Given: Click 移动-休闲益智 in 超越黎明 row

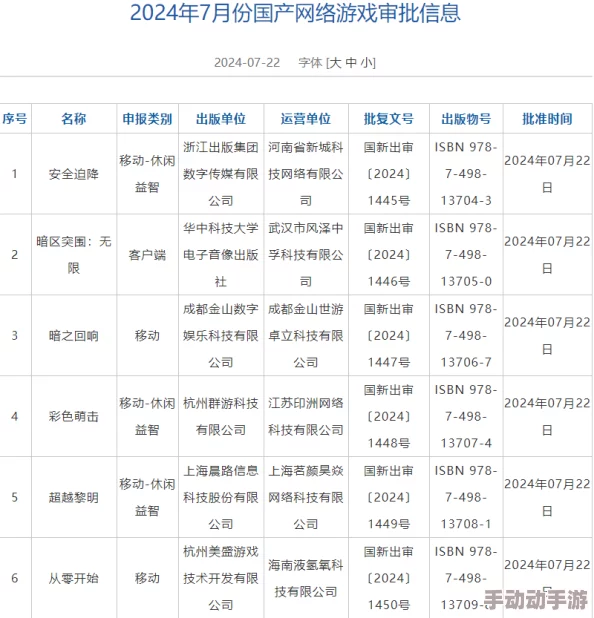Looking at the screenshot, I should pyautogui.click(x=147, y=497).
